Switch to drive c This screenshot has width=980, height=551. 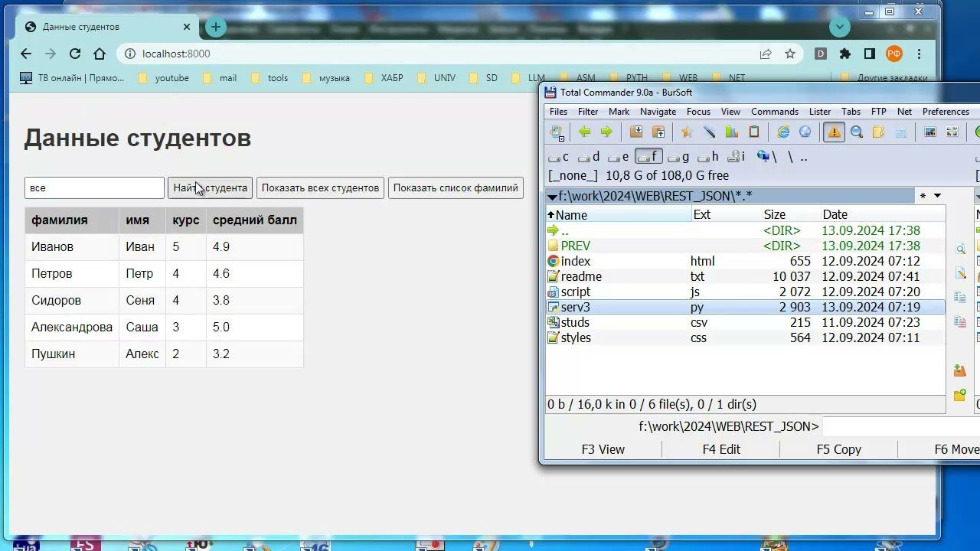[x=559, y=157]
